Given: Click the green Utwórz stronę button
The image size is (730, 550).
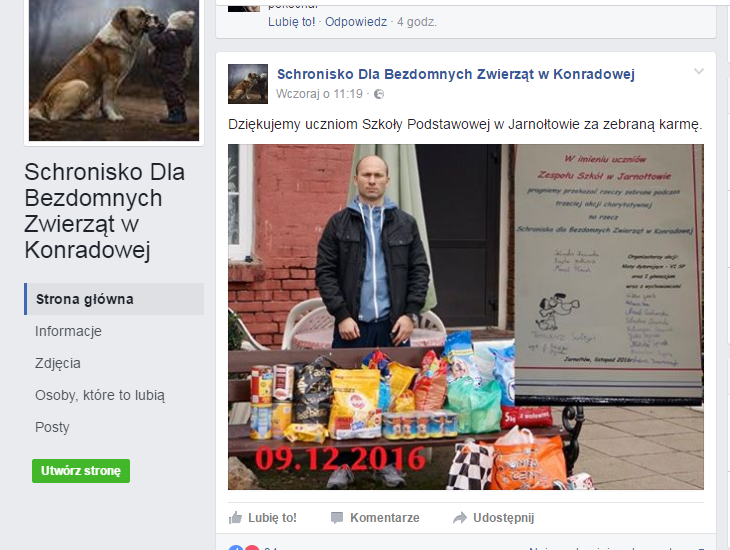Looking at the screenshot, I should [x=81, y=471].
